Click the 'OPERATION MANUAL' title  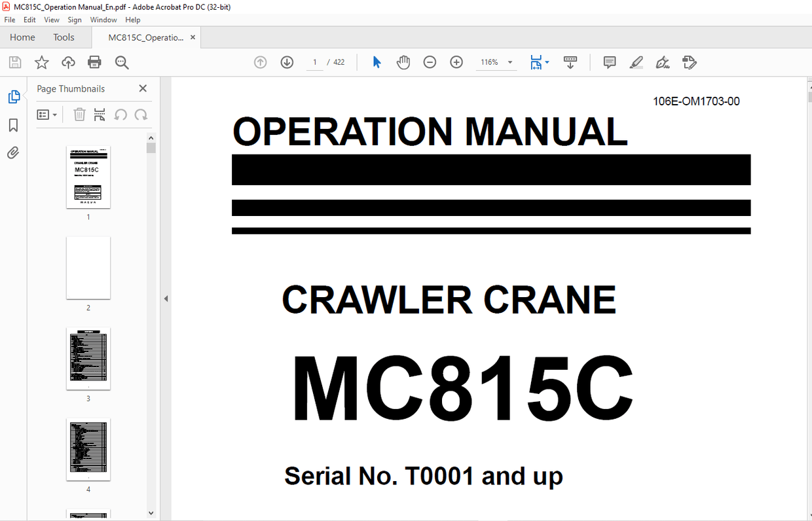pos(430,131)
